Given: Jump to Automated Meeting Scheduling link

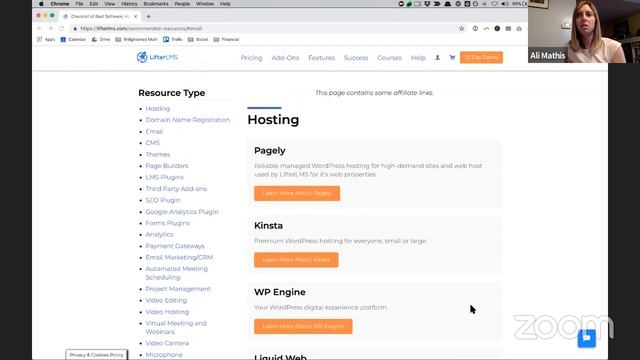Looking at the screenshot, I should point(177,273).
